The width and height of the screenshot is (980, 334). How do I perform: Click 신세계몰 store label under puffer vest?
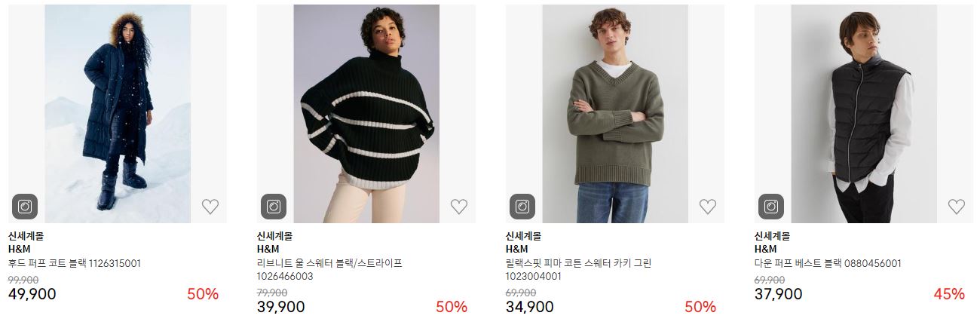[773, 236]
